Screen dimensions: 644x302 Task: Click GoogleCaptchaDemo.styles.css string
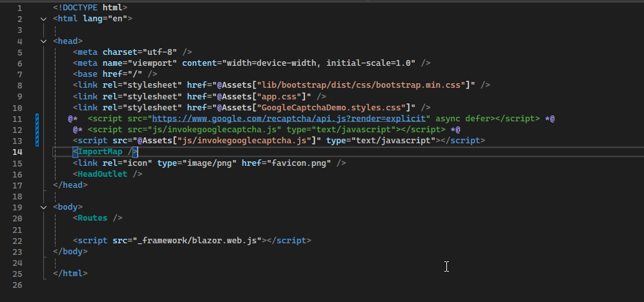point(331,108)
